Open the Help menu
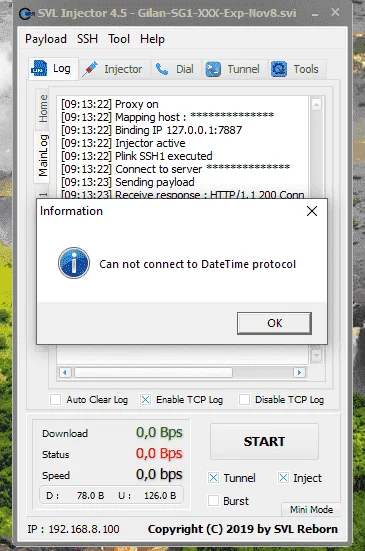The width and height of the screenshot is (365, 551). [152, 39]
